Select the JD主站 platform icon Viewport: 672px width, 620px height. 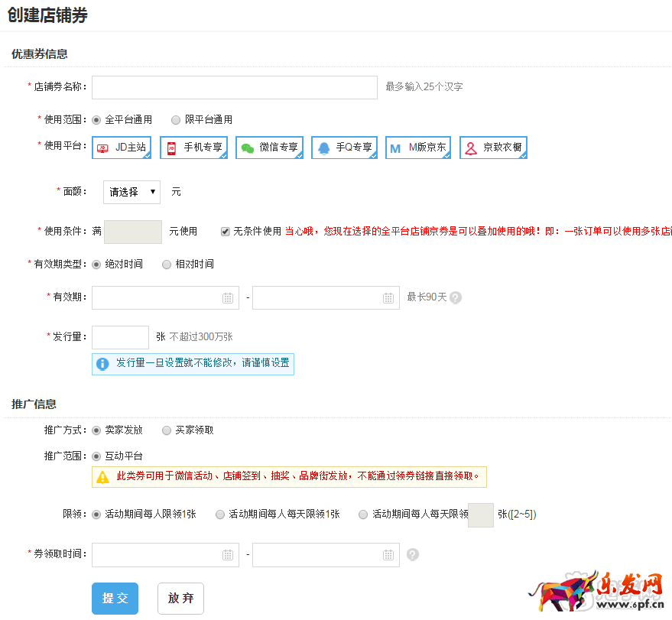121,148
